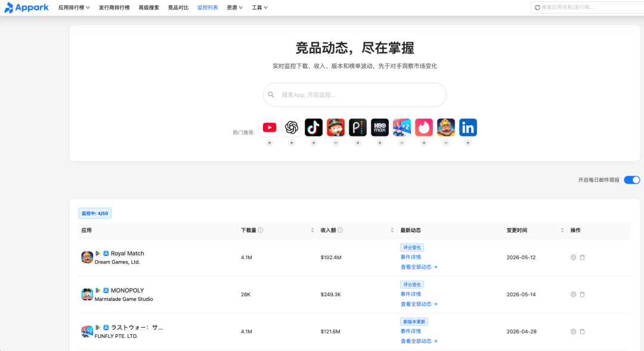The width and height of the screenshot is (644, 351).
Task: Select the LinkedIn recommended app icon
Action: [468, 128]
